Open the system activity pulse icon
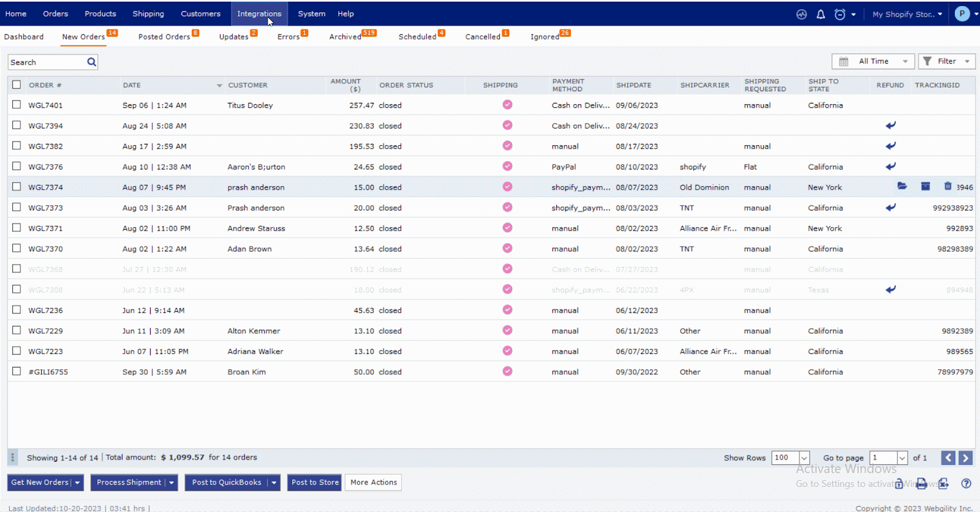The height and width of the screenshot is (512, 980). point(801,14)
